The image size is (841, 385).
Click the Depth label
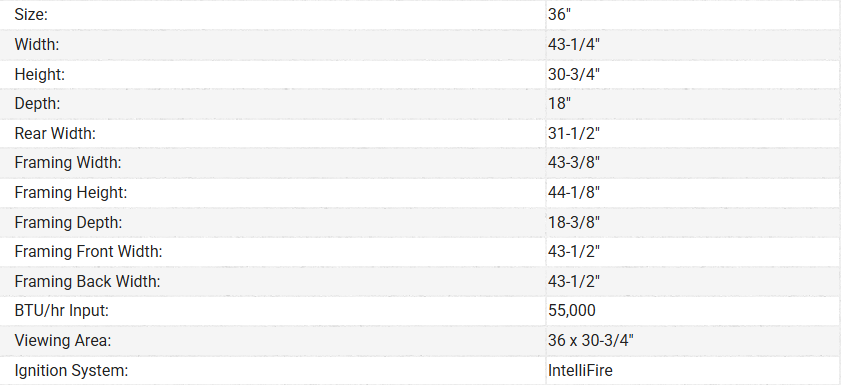(x=37, y=103)
